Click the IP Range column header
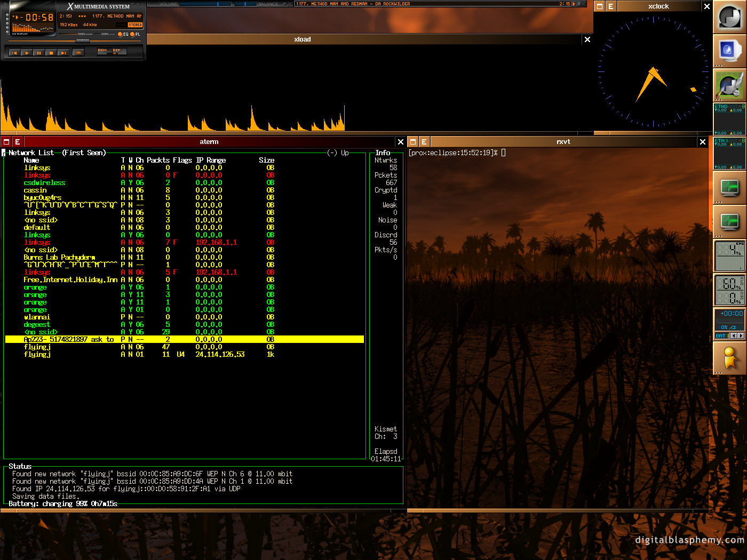Viewport: 747px width, 560px height. (211, 161)
